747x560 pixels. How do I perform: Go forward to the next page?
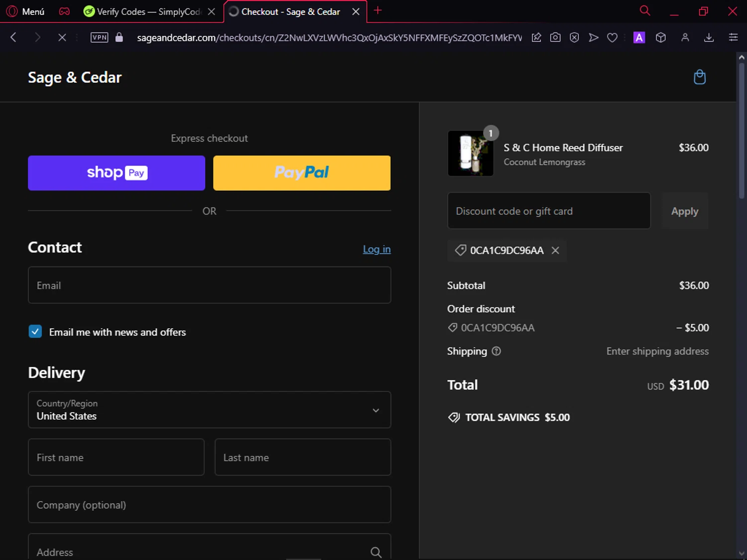[37, 37]
